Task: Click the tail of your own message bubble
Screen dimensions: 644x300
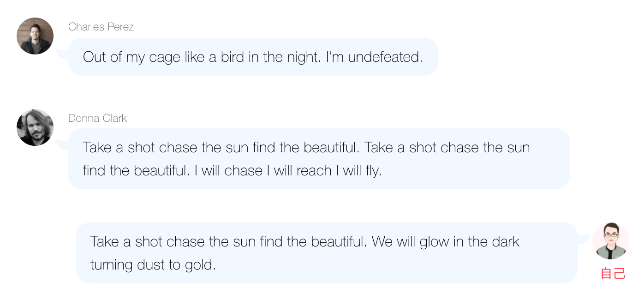Action: pyautogui.click(x=584, y=239)
